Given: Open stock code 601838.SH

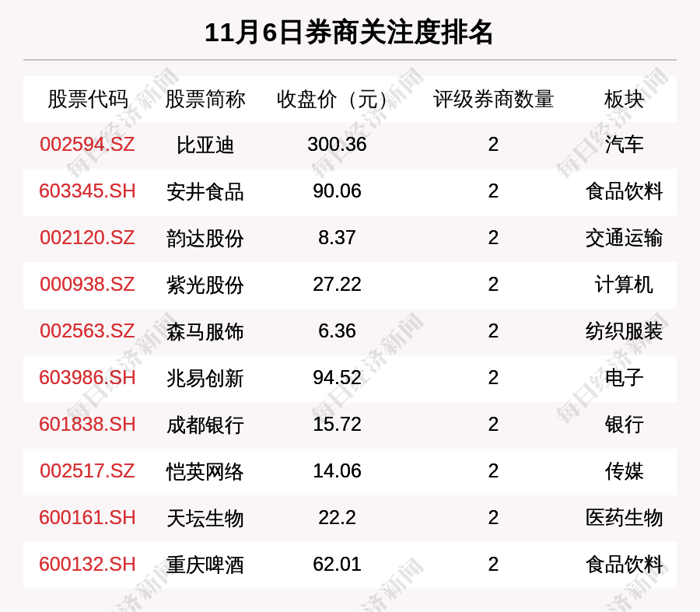Looking at the screenshot, I should point(87,424).
